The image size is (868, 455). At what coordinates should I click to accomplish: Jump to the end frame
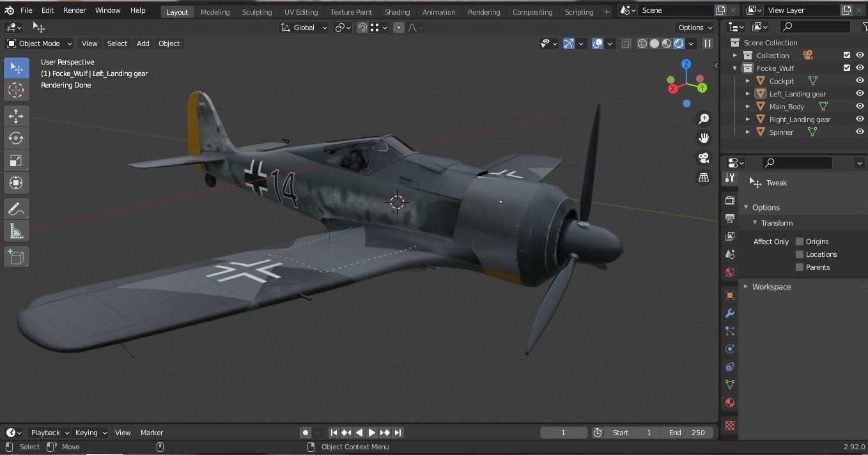pos(398,433)
